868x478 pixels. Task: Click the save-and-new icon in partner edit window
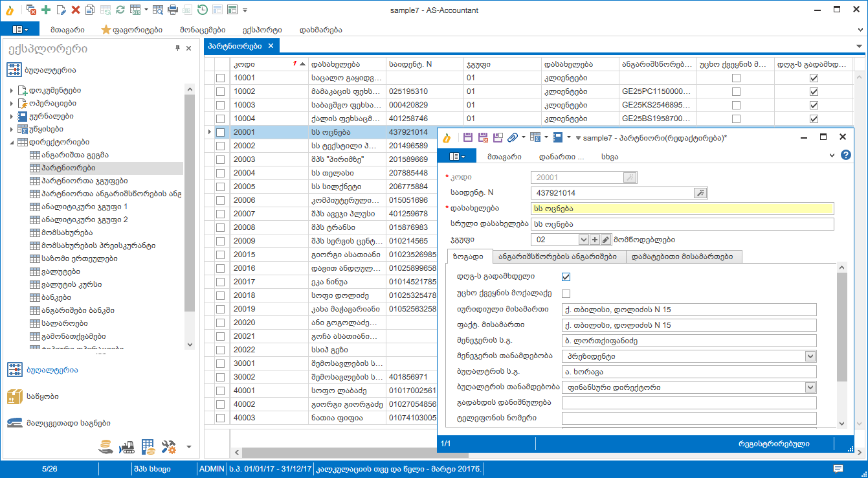click(x=498, y=137)
